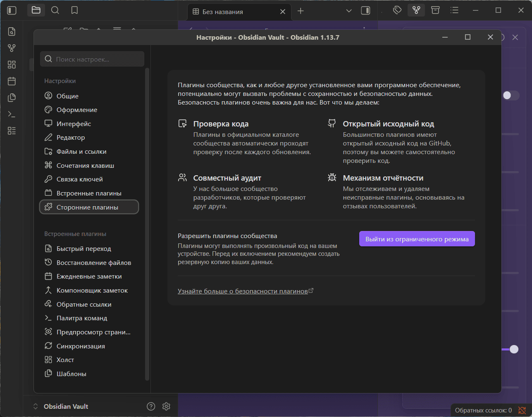Open today's daily note calendar icon
The height and width of the screenshot is (417, 532).
tap(12, 81)
